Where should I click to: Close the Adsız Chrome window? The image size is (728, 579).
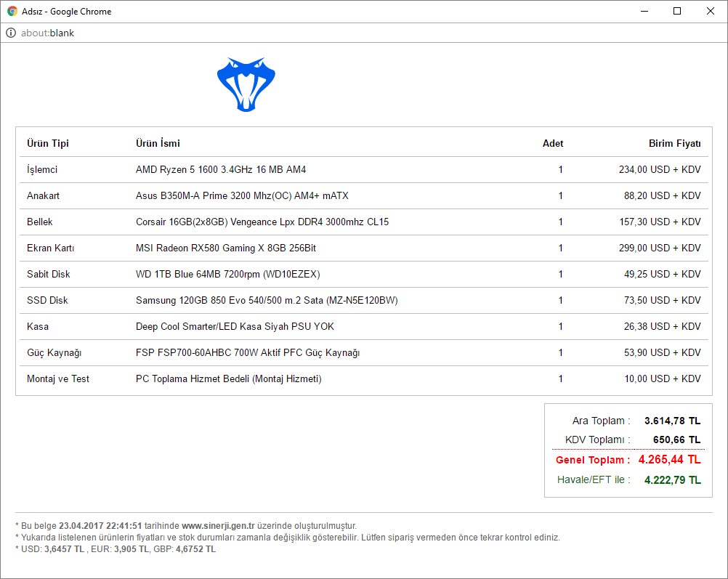pos(711,11)
